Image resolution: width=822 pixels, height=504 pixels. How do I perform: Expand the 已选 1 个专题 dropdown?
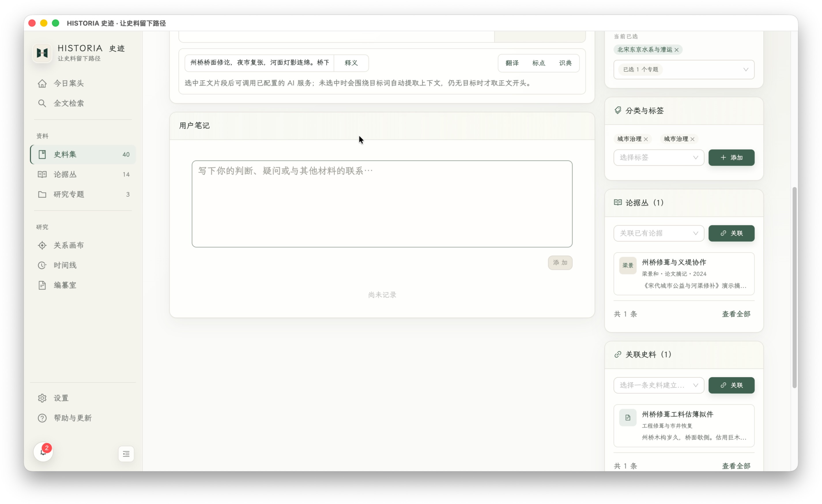click(684, 69)
